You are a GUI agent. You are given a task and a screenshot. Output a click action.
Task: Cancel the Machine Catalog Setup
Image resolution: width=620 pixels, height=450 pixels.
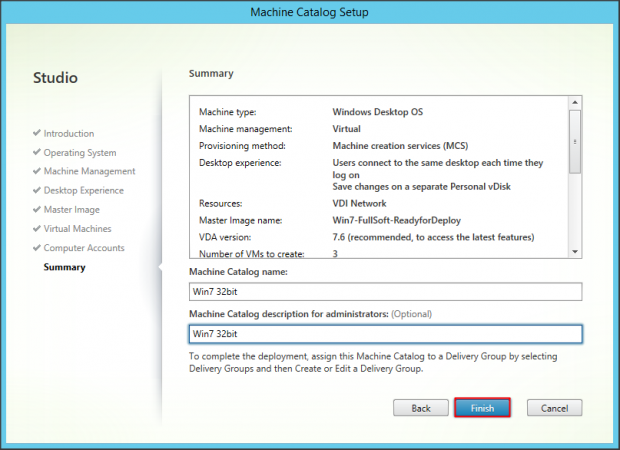(554, 408)
